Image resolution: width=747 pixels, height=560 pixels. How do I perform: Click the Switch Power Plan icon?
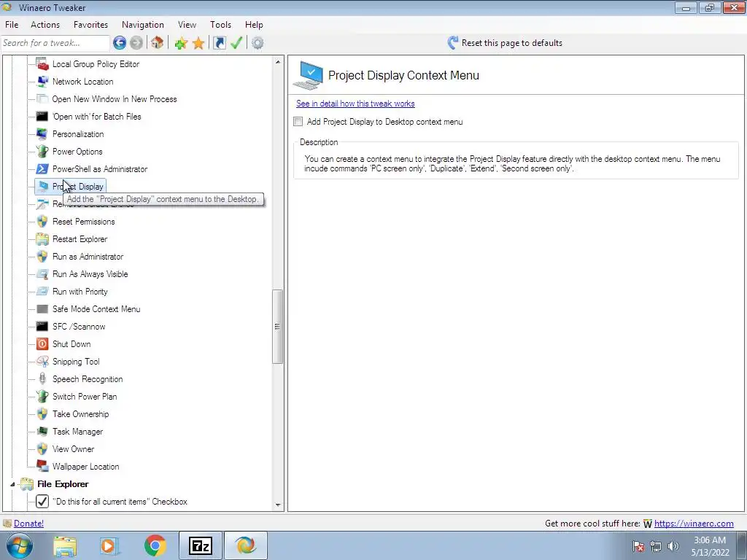tap(42, 396)
